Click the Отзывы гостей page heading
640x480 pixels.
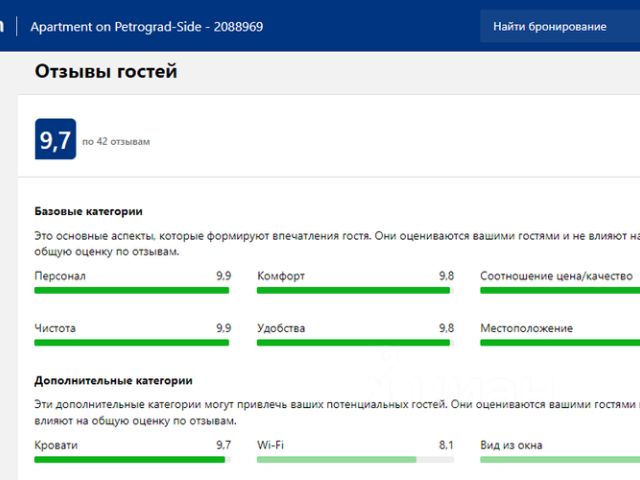tap(106, 72)
